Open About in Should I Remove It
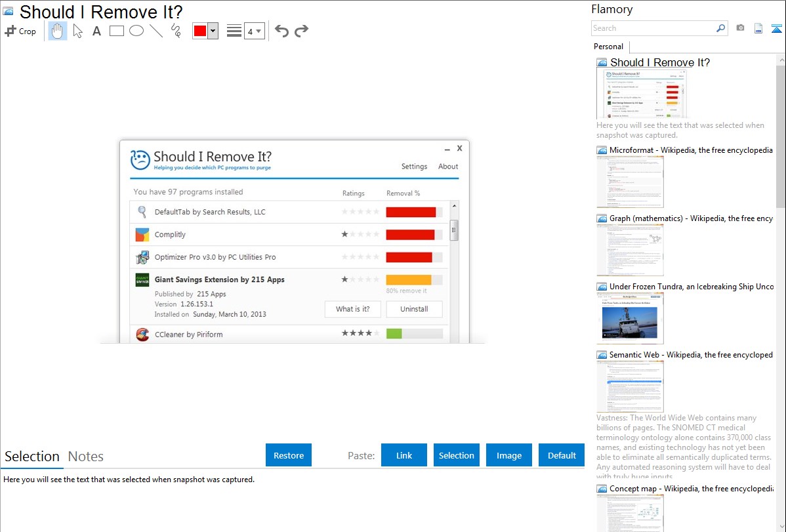 [x=448, y=167]
